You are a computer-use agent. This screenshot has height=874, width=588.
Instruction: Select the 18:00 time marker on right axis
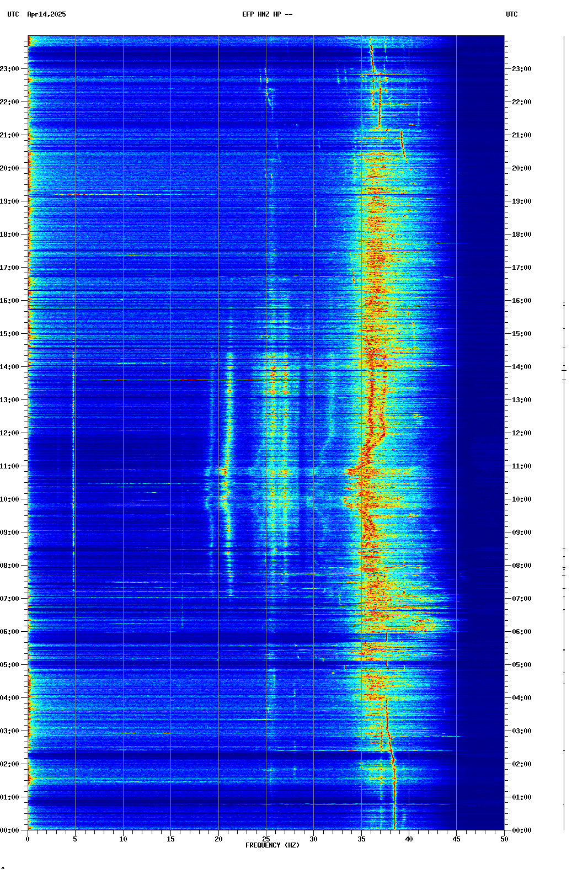(x=521, y=235)
